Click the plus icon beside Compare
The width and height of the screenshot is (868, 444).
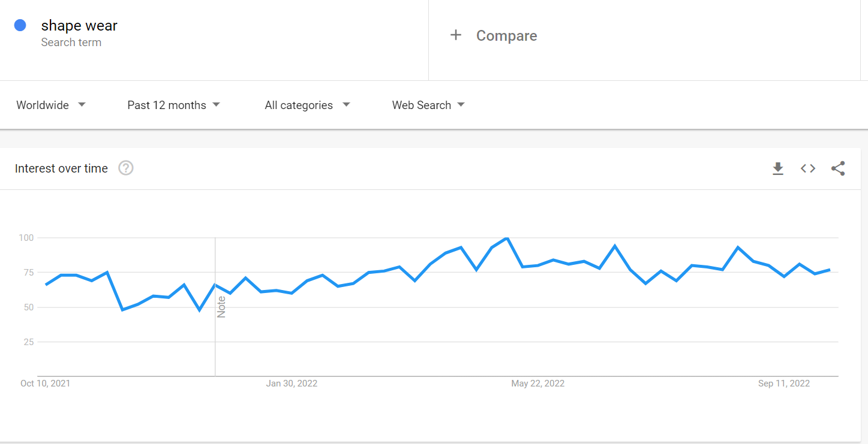(x=456, y=35)
